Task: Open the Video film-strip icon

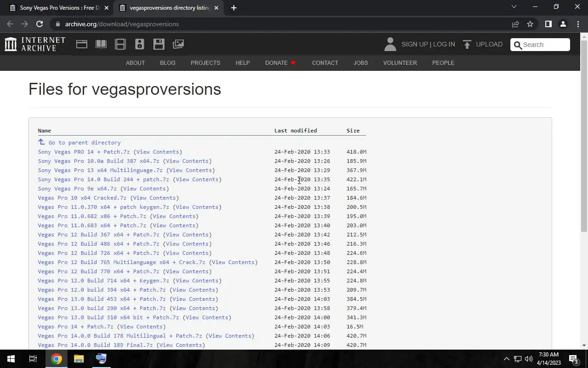Action: coord(120,44)
